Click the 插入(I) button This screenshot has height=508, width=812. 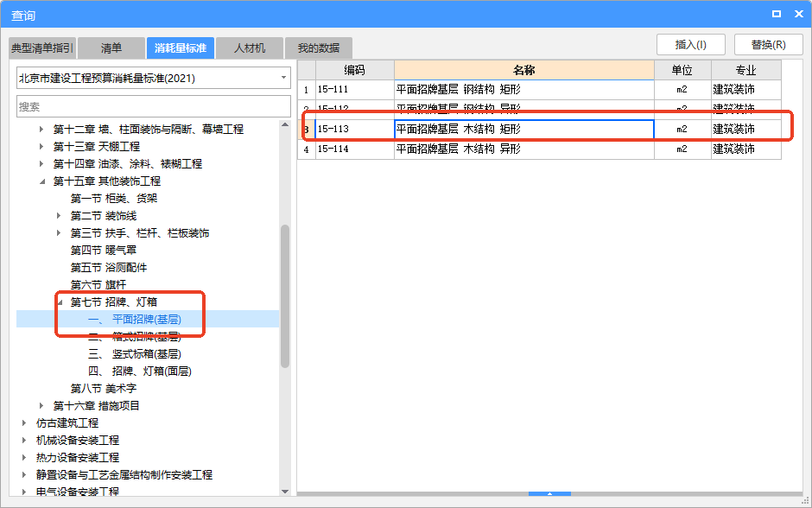coord(691,45)
